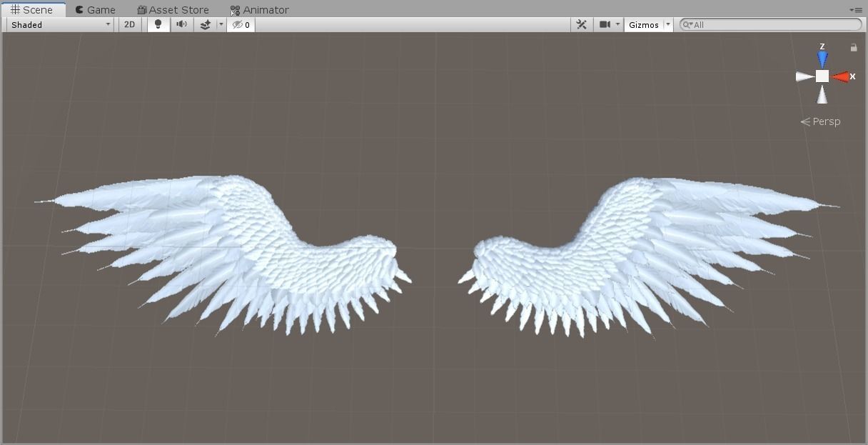This screenshot has width=868, height=445.
Task: Open the Game tab
Action: tap(96, 10)
